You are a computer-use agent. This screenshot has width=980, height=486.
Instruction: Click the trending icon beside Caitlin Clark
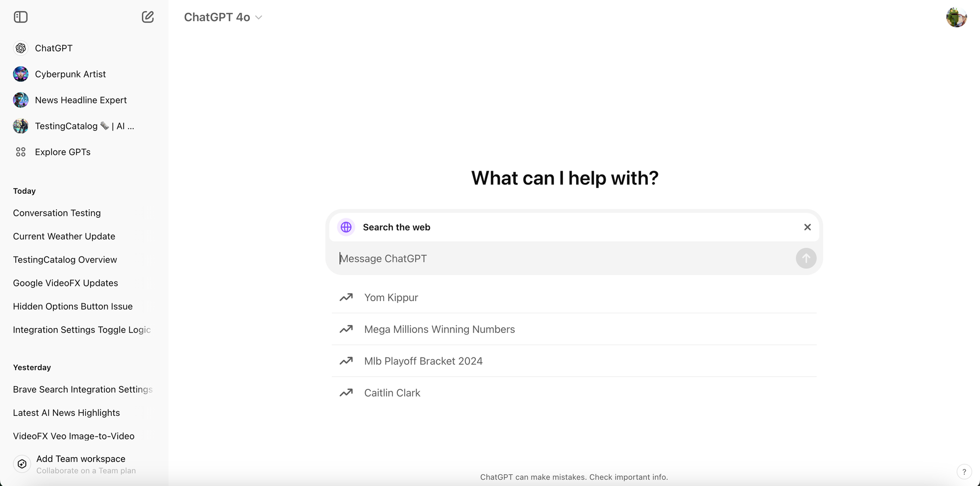[x=346, y=393]
